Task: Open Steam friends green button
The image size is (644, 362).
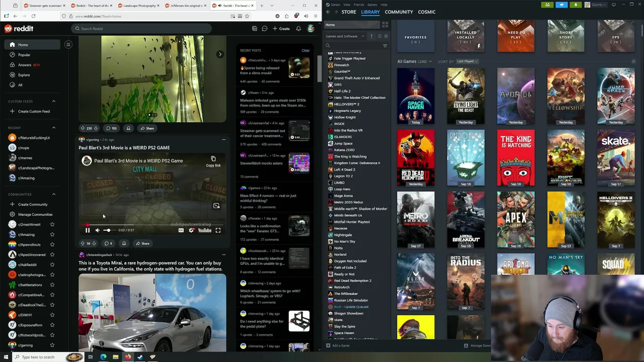Action: [547, 5]
